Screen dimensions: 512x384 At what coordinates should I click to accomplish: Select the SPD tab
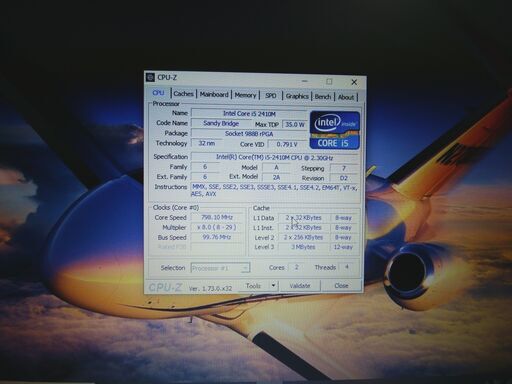click(x=271, y=96)
